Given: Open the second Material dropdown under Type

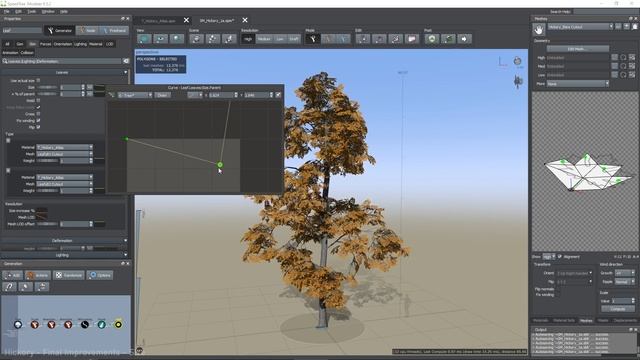Looking at the screenshot, I should pos(64,177).
